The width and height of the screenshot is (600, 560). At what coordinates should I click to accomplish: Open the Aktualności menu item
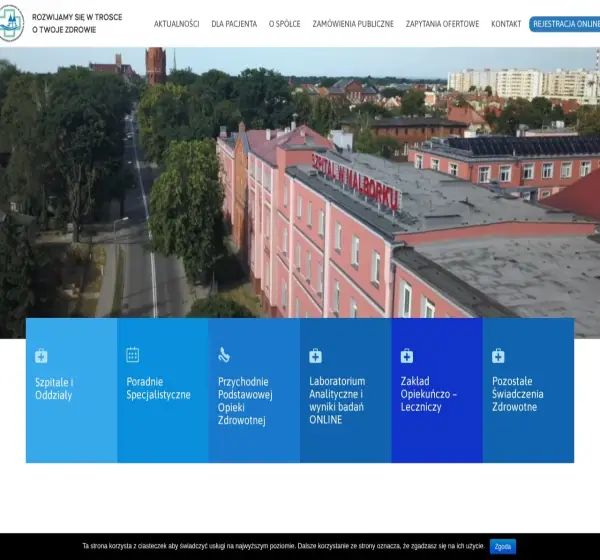click(176, 24)
